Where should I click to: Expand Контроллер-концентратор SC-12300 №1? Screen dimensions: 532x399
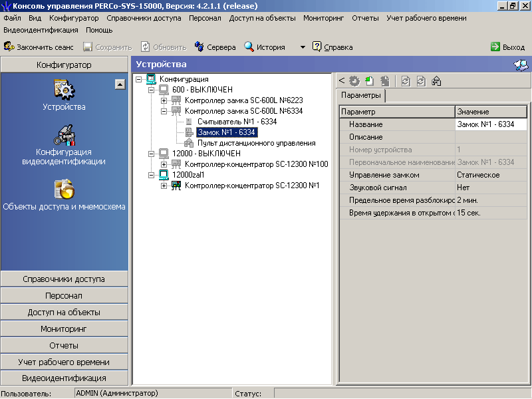tap(164, 186)
